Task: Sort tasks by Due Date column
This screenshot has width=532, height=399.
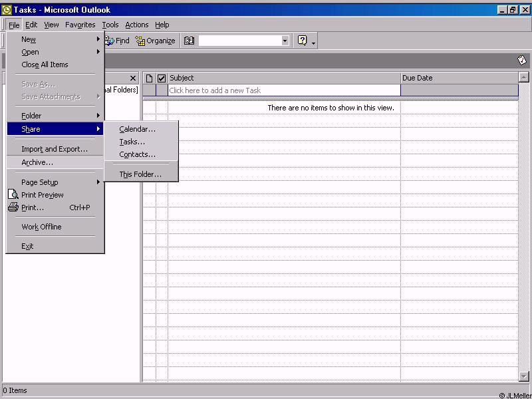Action: 459,78
